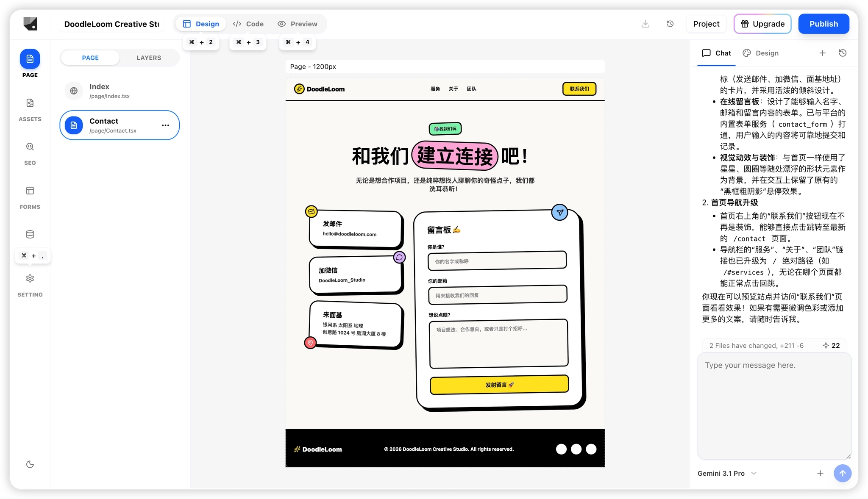Click the database icon in sidebar
The height and width of the screenshot is (499, 868).
click(30, 234)
